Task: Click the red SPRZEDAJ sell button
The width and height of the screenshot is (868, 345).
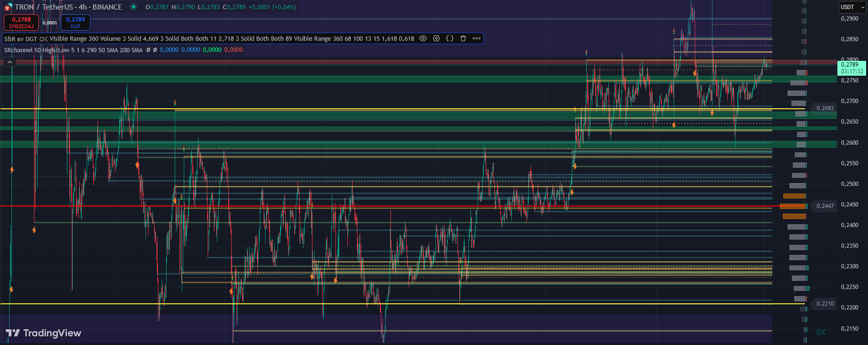Action: [x=21, y=23]
